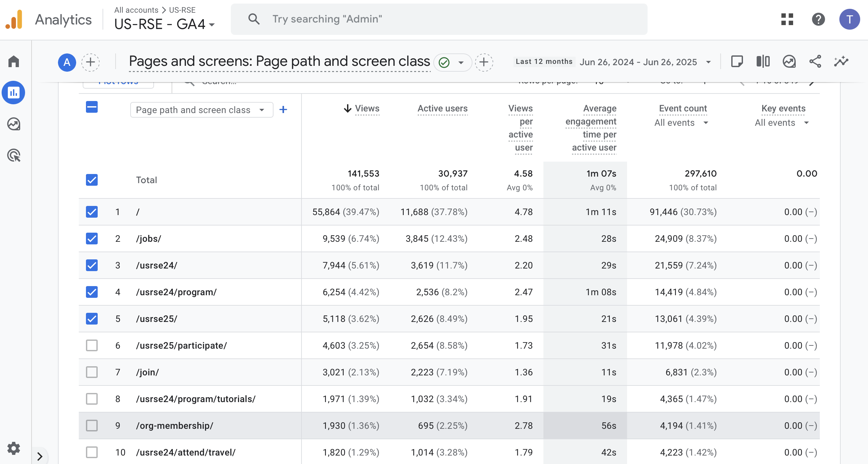868x464 pixels.
Task: Open the Advertising sidebar icon
Action: (x=13, y=155)
